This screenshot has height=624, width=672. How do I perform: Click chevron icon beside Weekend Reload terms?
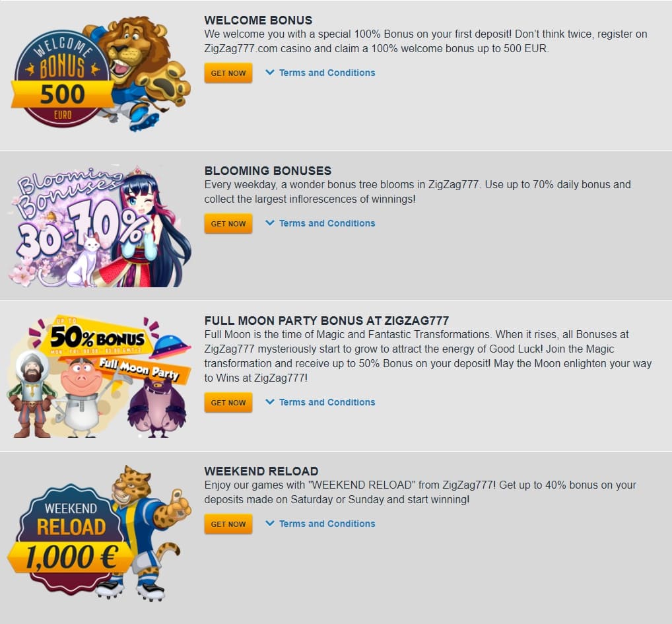[x=269, y=523]
